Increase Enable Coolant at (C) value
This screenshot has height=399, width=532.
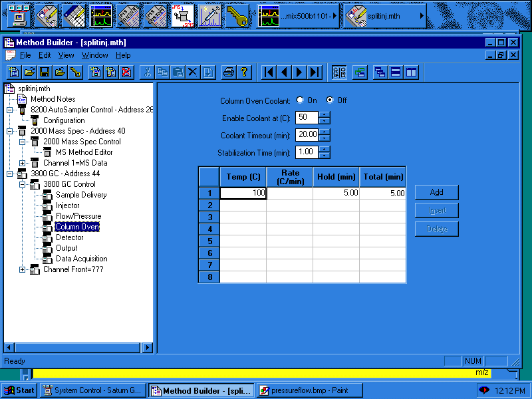pos(325,114)
